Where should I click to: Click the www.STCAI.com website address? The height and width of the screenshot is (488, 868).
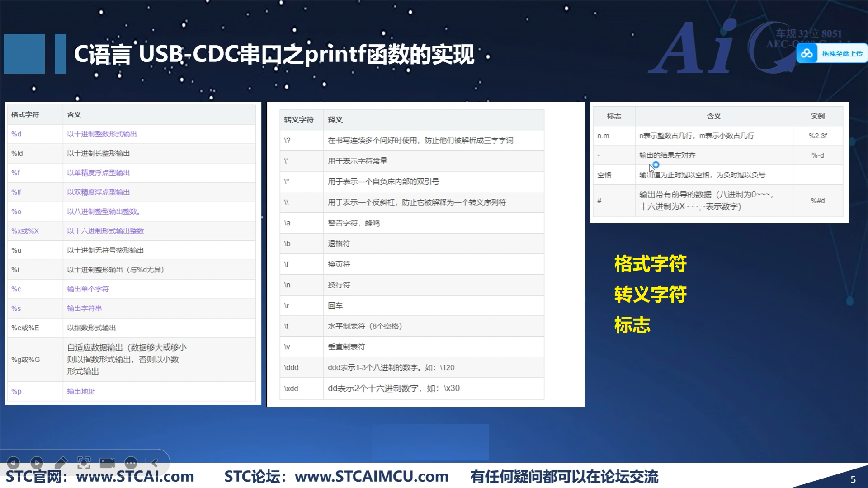point(135,477)
